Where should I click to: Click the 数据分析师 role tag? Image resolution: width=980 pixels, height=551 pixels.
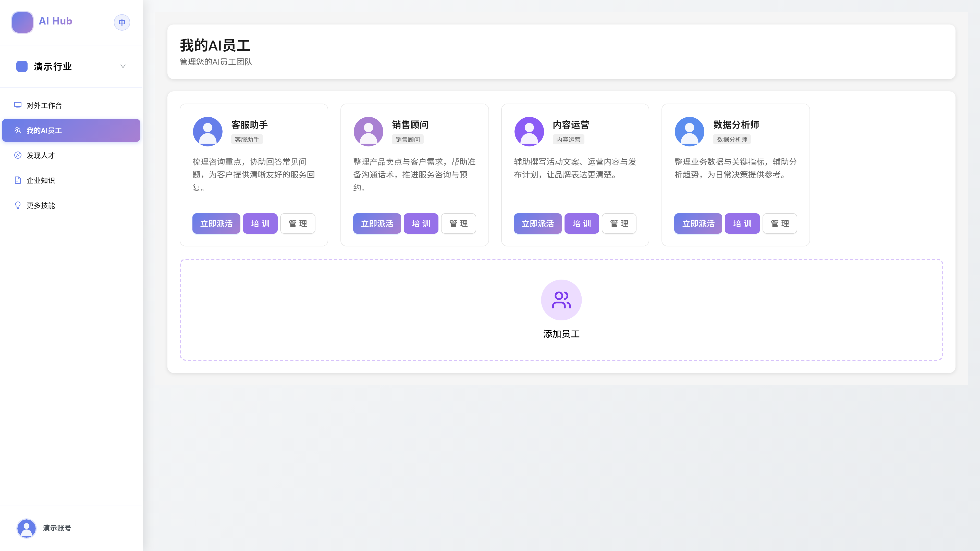point(732,140)
